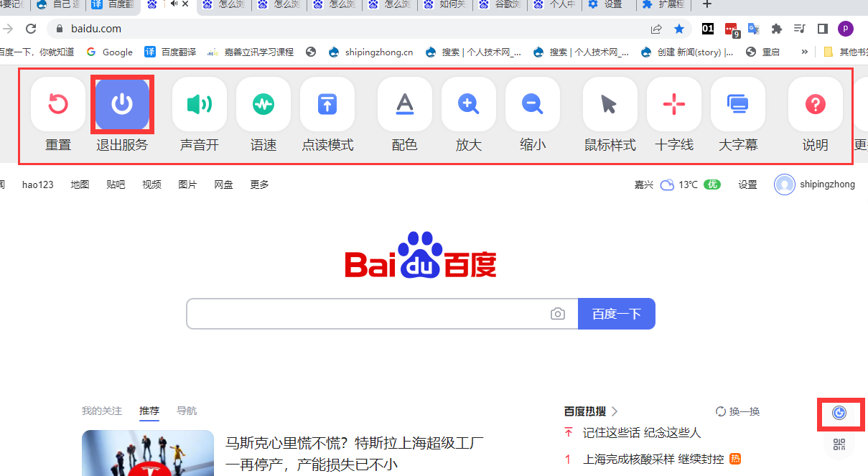The image size is (868, 476).
Task: Open the help instructions (说明) icon
Action: 815,105
